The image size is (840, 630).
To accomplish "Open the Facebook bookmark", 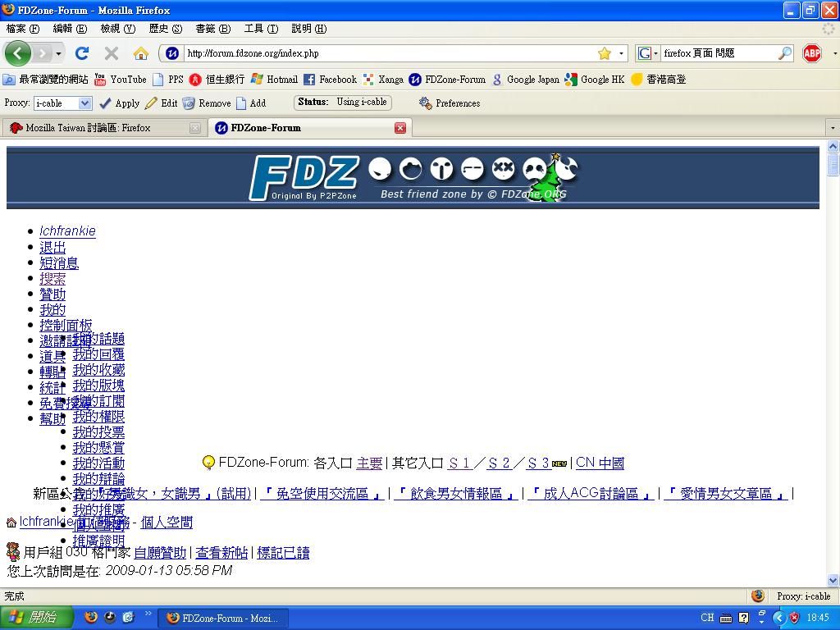I will click(x=330, y=80).
